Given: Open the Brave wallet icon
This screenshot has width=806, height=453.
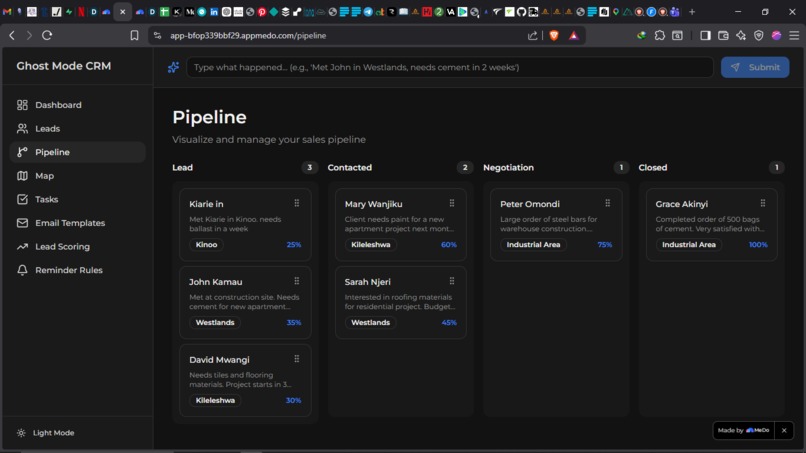Looking at the screenshot, I should [x=723, y=35].
